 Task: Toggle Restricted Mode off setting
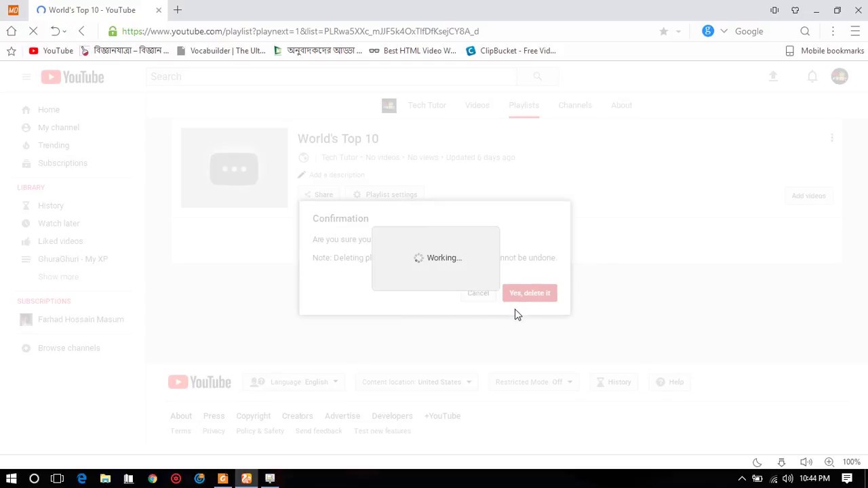533,382
